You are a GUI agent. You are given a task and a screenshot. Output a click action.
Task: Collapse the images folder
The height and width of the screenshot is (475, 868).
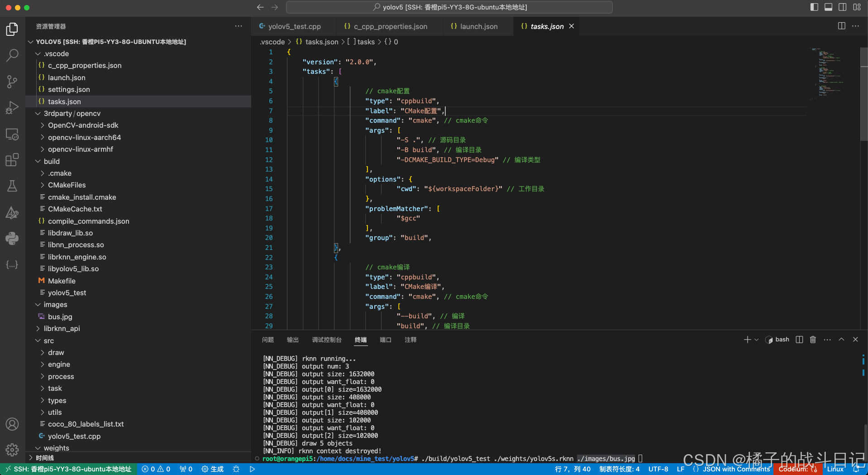pos(38,305)
